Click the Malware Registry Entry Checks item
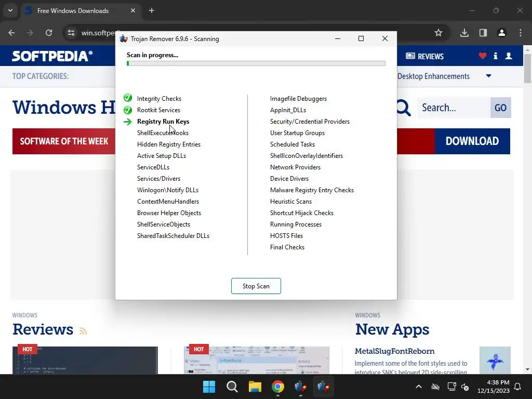 tap(312, 190)
